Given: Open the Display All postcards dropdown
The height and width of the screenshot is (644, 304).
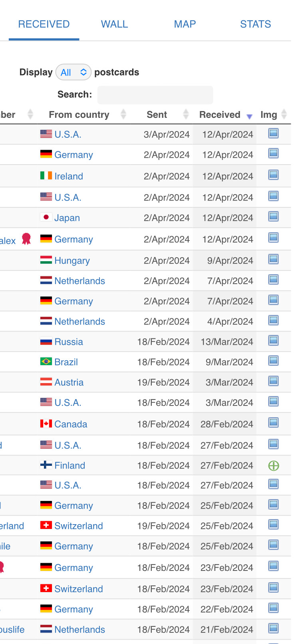Looking at the screenshot, I should coord(74,72).
